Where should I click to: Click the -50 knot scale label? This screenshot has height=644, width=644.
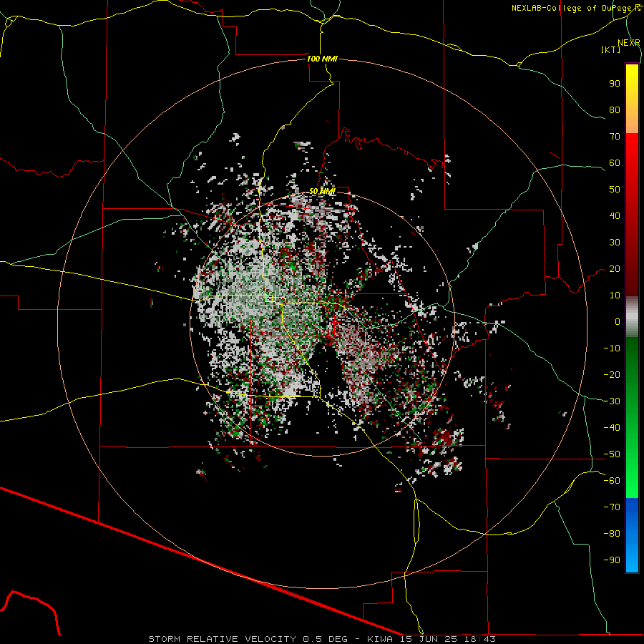pyautogui.click(x=612, y=454)
